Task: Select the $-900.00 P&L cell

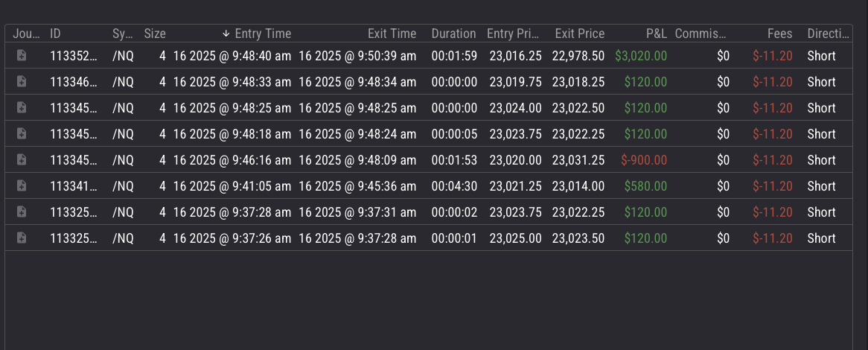Action: tap(644, 160)
